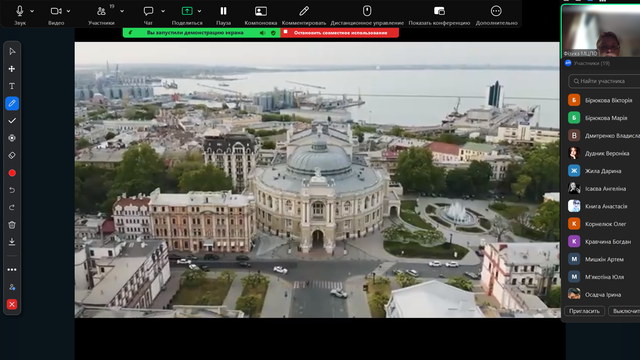This screenshot has width=640, height=360.
Task: Select participant Жила Дарина
Action: pyautogui.click(x=604, y=171)
